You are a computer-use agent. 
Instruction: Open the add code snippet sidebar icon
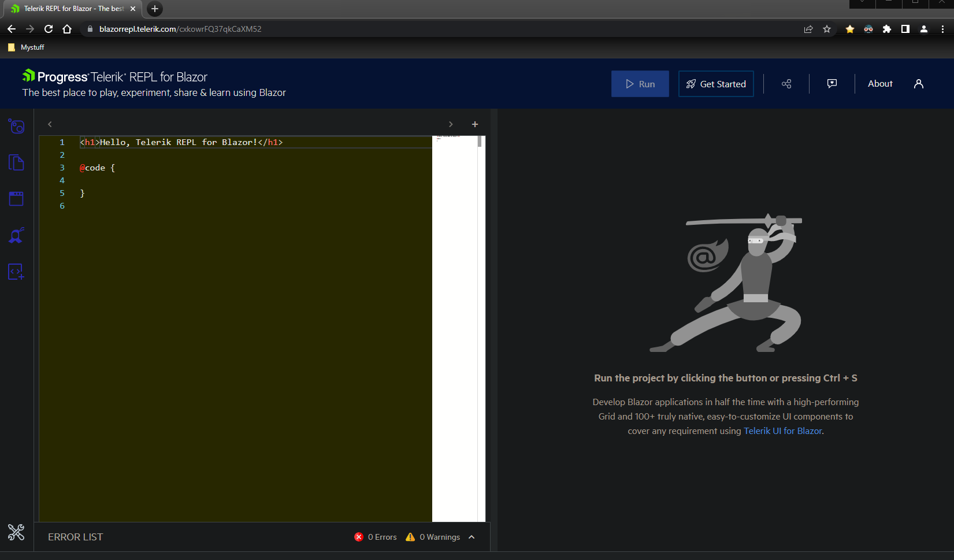click(x=16, y=272)
